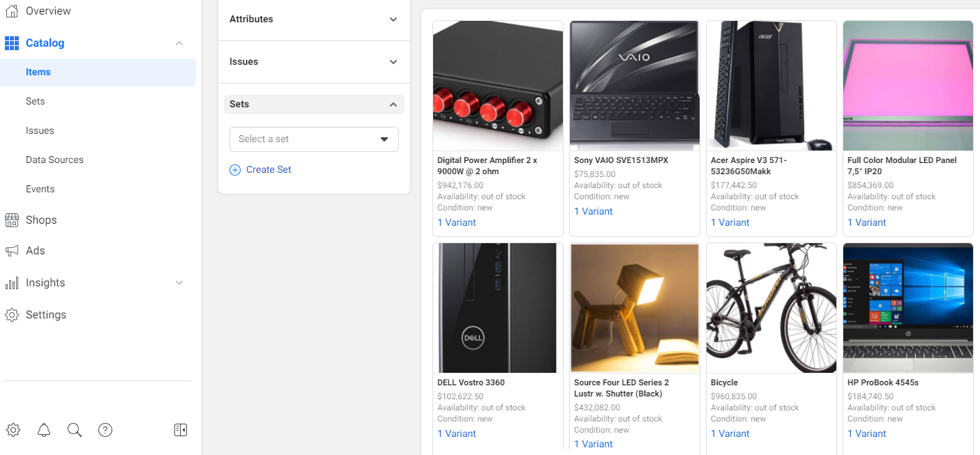The width and height of the screenshot is (980, 455).
Task: Click the $75,835.00 price
Action: point(595,174)
